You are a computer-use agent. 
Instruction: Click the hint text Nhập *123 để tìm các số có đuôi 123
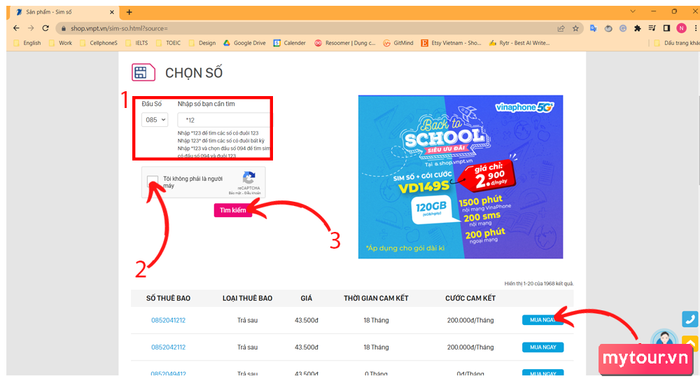(x=218, y=133)
